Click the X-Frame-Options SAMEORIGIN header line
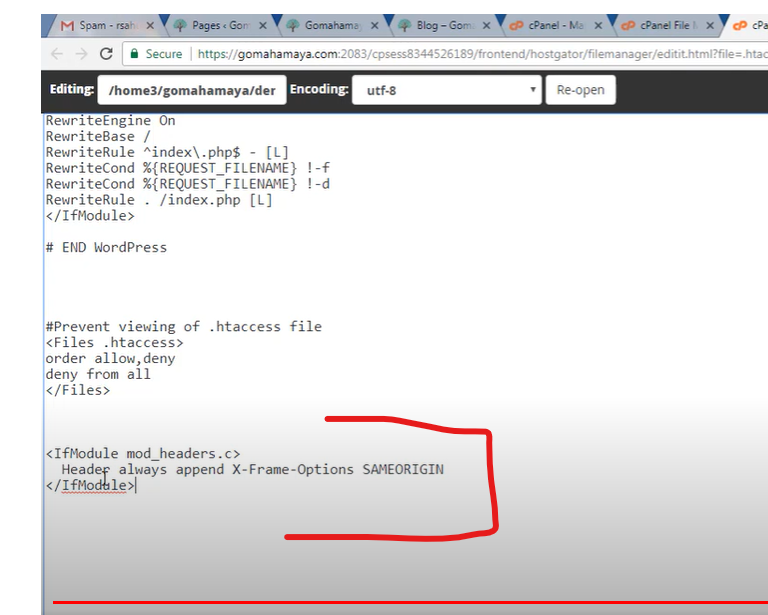Screen dimensions: 768x615 coord(252,469)
